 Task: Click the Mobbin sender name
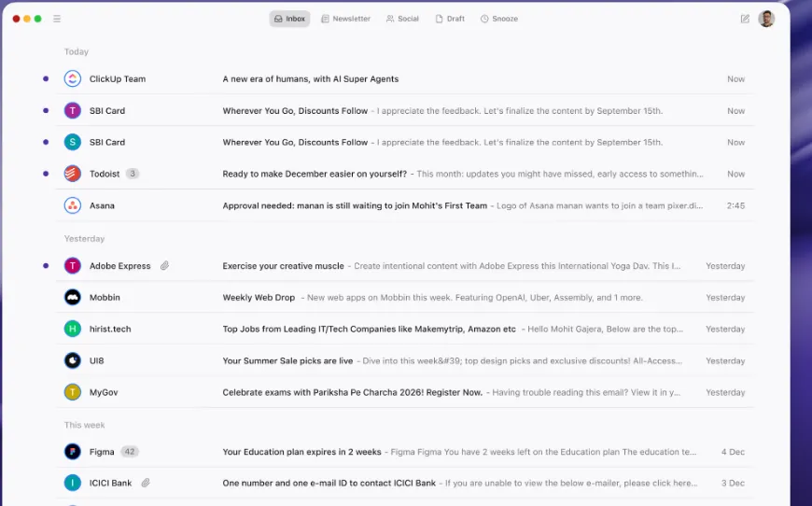click(x=105, y=297)
